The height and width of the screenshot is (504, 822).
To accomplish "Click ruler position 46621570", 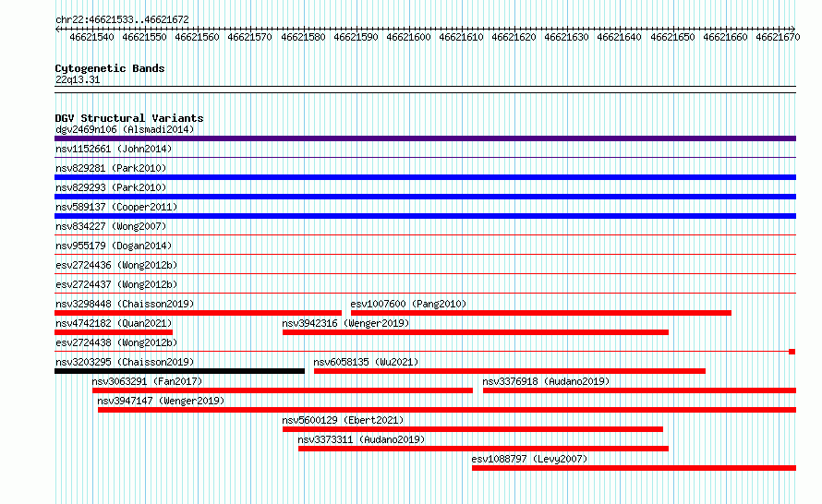I will point(249,37).
